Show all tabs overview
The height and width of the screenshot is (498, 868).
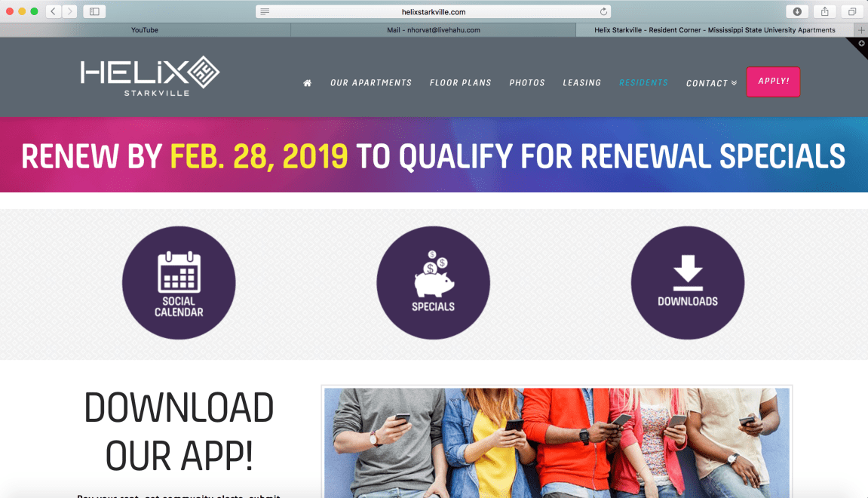pos(851,11)
